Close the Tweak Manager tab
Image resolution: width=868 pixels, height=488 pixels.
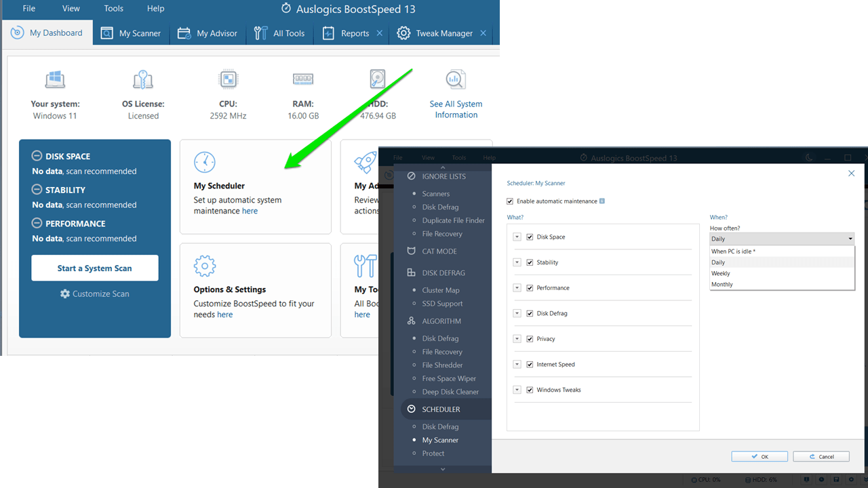click(484, 33)
